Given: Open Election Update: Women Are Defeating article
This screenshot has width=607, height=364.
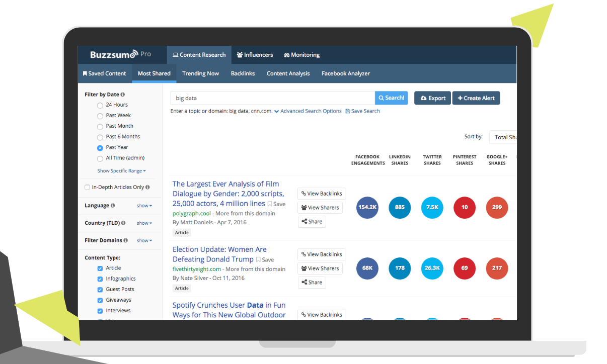Looking at the screenshot, I should (220, 254).
